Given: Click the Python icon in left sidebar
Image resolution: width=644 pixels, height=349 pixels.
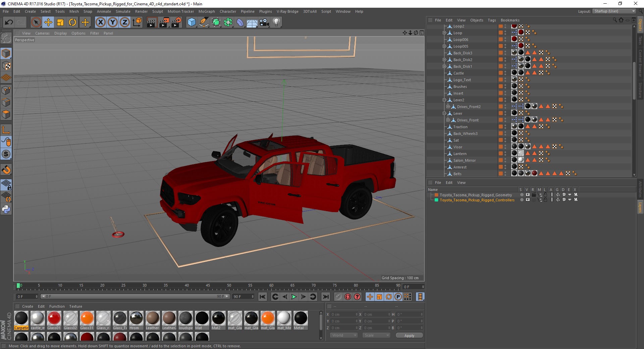Looking at the screenshot, I should coord(6,209).
